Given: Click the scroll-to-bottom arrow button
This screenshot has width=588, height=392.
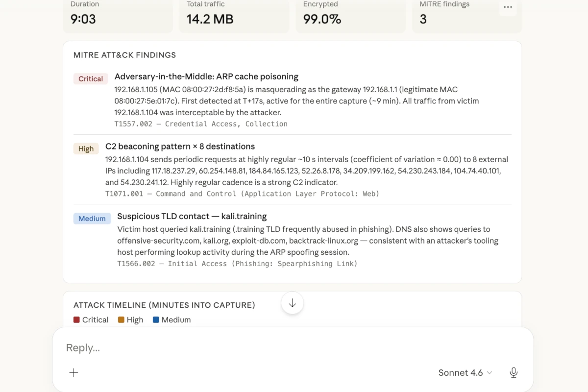Looking at the screenshot, I should (x=292, y=303).
